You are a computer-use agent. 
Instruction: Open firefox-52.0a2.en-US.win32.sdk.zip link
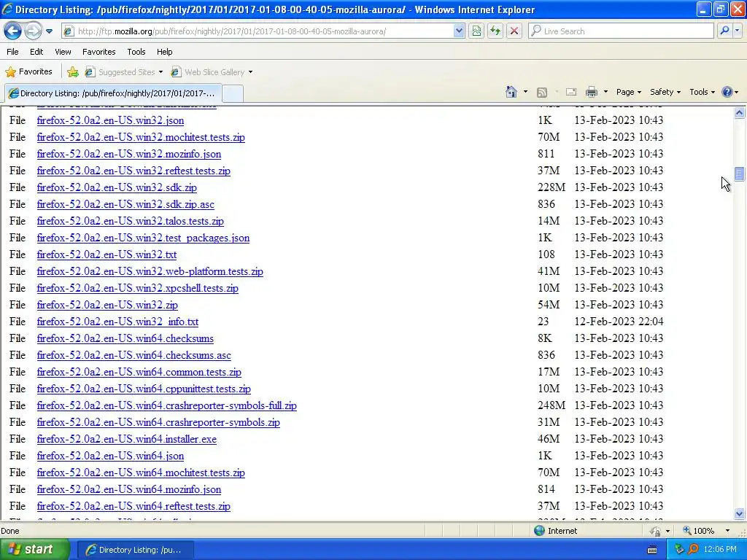click(x=117, y=187)
